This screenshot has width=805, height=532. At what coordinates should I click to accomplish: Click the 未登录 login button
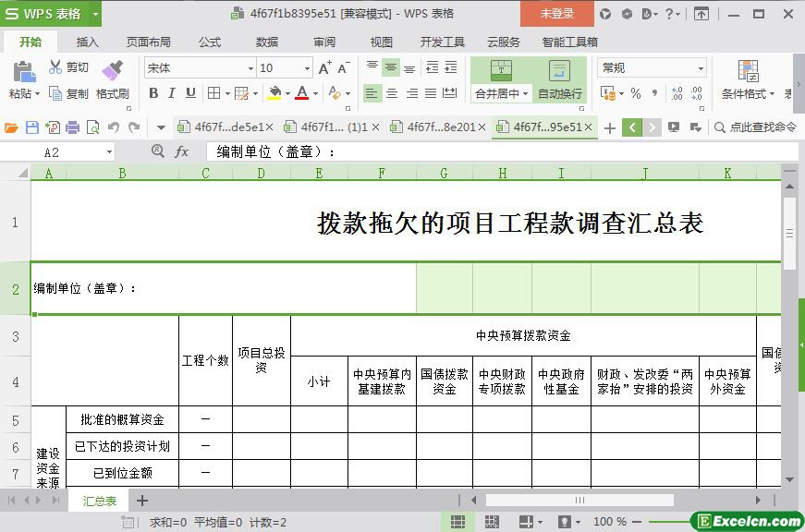pos(556,14)
